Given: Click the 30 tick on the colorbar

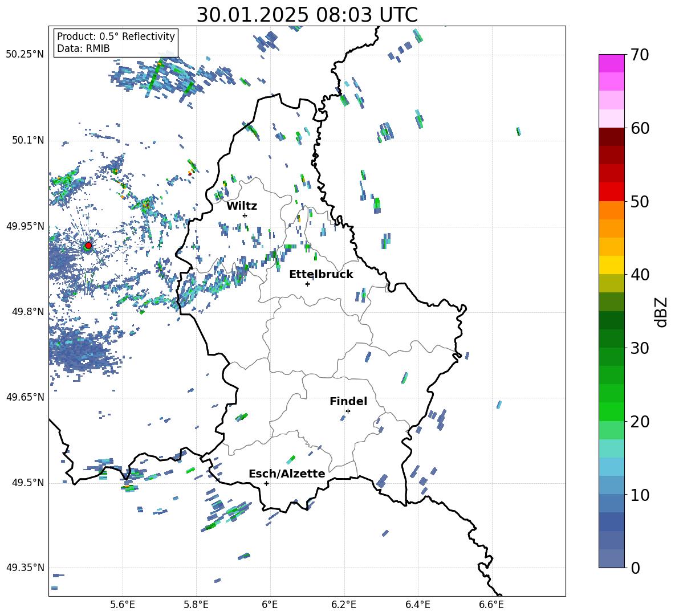Looking at the screenshot, I should pos(639,348).
